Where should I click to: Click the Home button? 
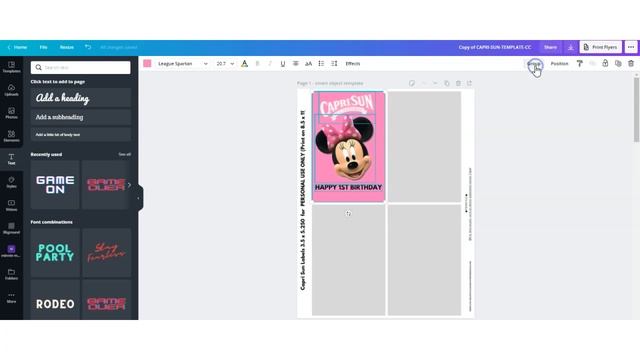click(x=18, y=47)
